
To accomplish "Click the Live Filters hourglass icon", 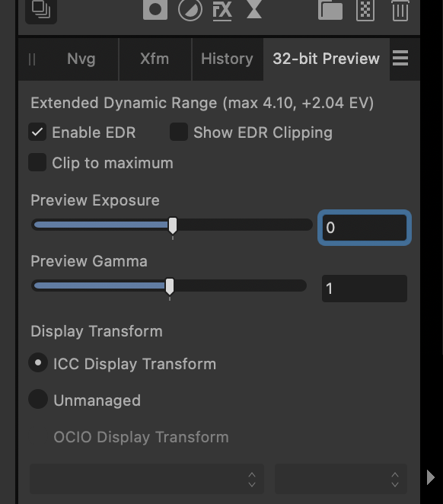I will [x=254, y=9].
